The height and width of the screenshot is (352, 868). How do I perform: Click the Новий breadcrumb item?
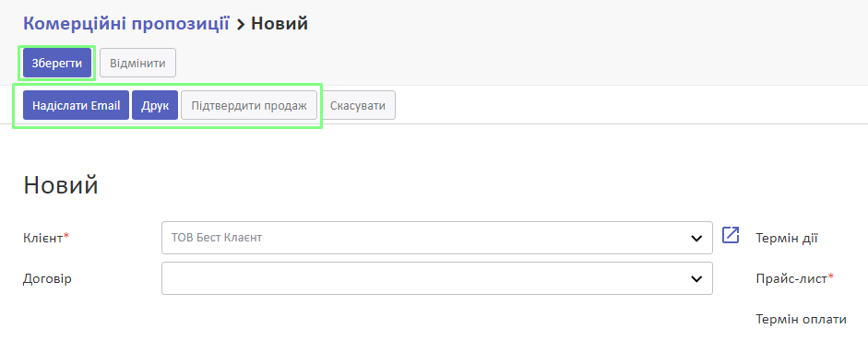coord(279,23)
